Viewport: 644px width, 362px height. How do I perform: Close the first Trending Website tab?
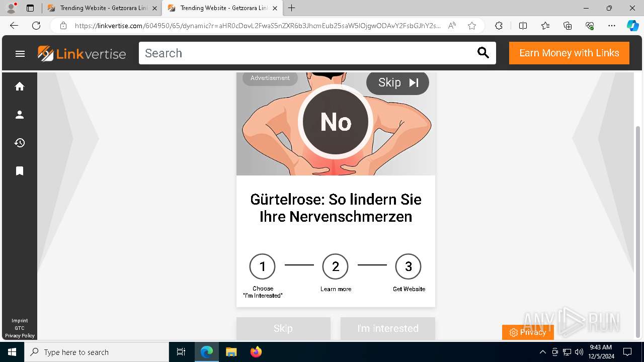point(154,8)
